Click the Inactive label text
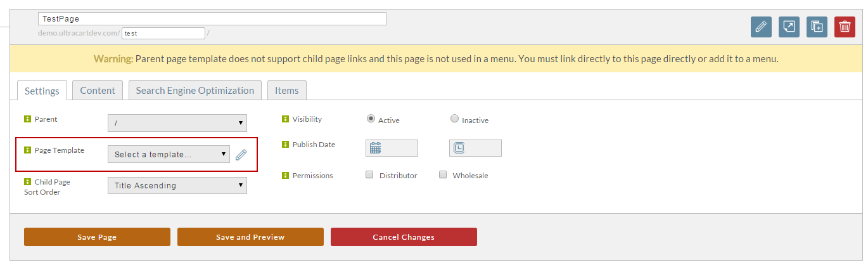The height and width of the screenshot is (267, 868). pos(475,120)
